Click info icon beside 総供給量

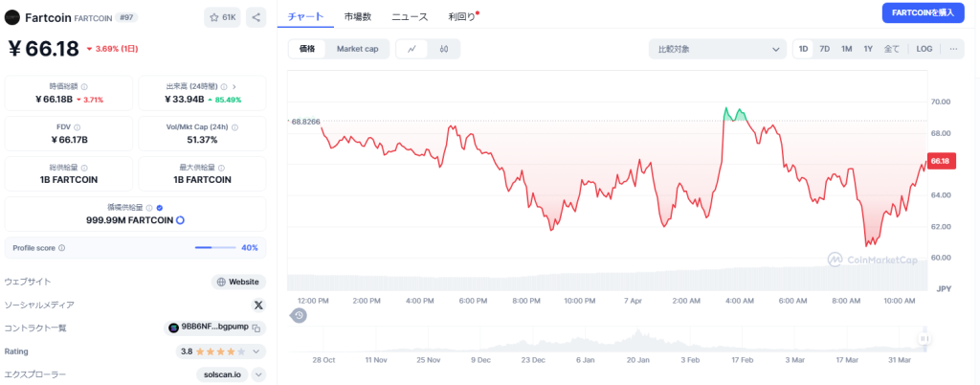pos(84,168)
